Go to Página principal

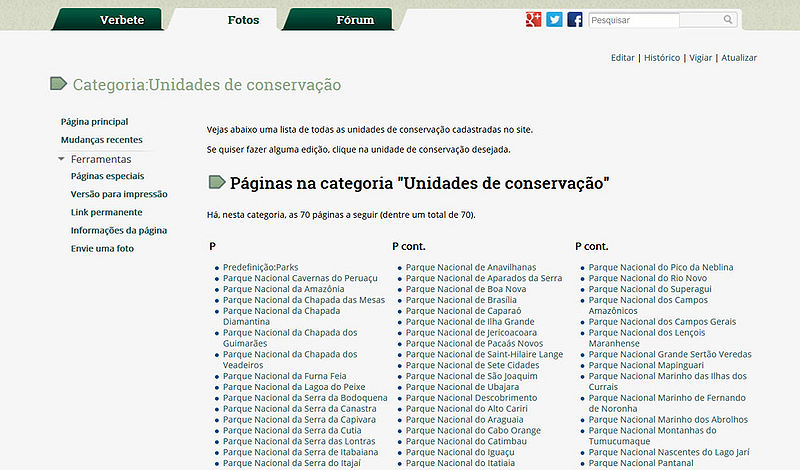tap(94, 121)
